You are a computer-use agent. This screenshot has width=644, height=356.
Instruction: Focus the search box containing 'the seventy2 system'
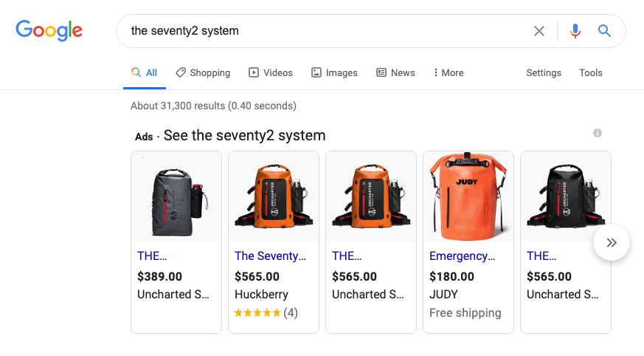coord(325,31)
